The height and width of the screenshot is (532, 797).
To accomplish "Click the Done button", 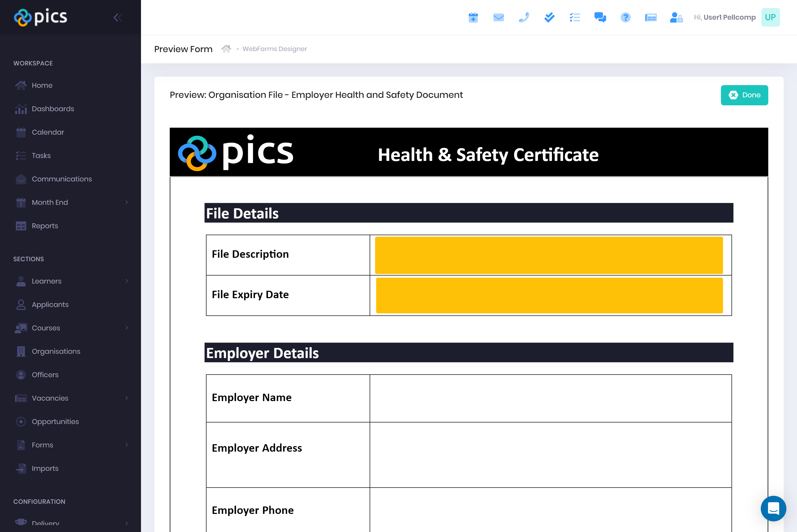I will (744, 95).
